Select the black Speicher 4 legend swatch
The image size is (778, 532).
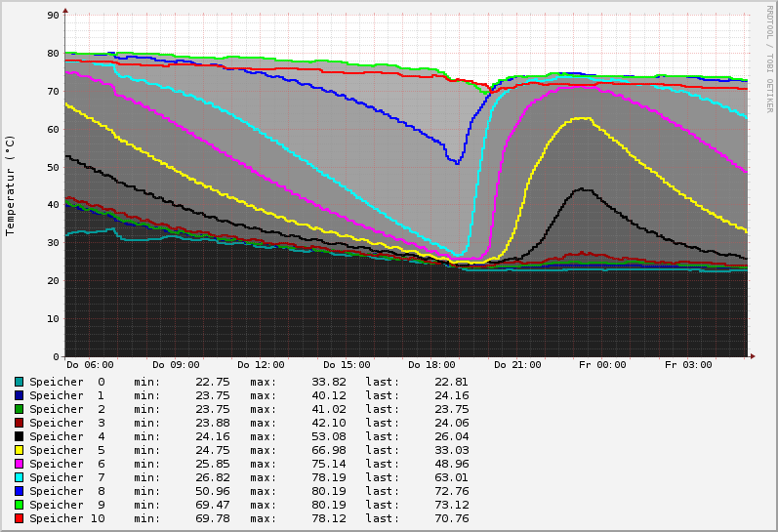coord(19,436)
